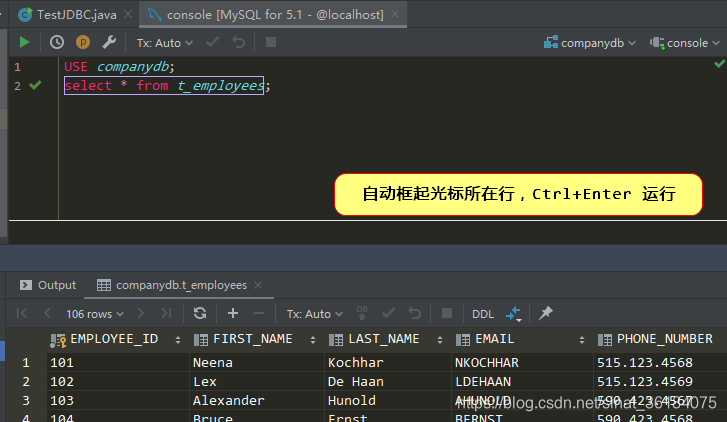This screenshot has width=727, height=422.
Task: Sort by the EMAIL column header
Action: pyautogui.click(x=494, y=339)
